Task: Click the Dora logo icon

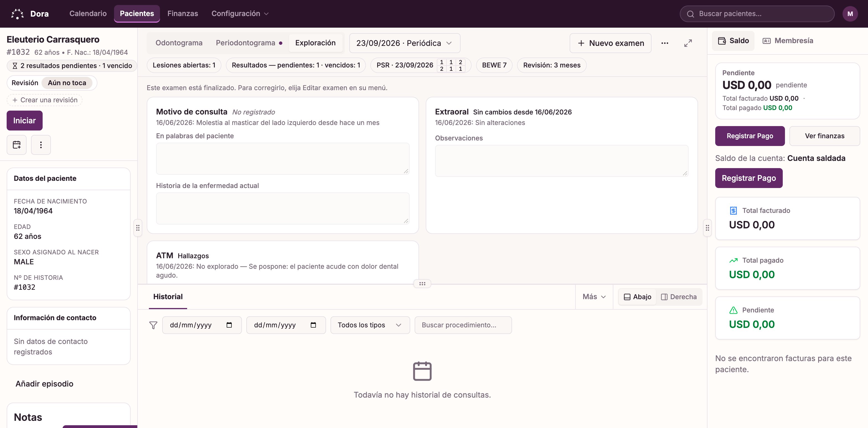Action: (17, 14)
